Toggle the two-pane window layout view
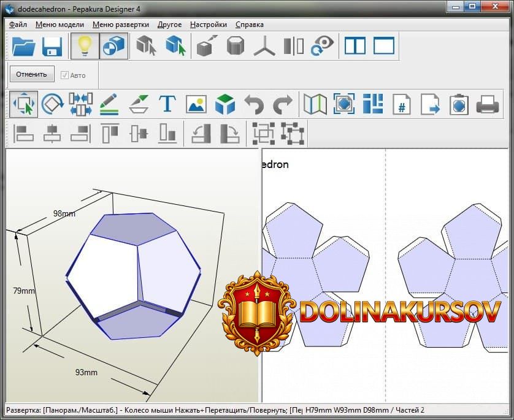Image resolution: width=514 pixels, height=420 pixels. point(355,46)
